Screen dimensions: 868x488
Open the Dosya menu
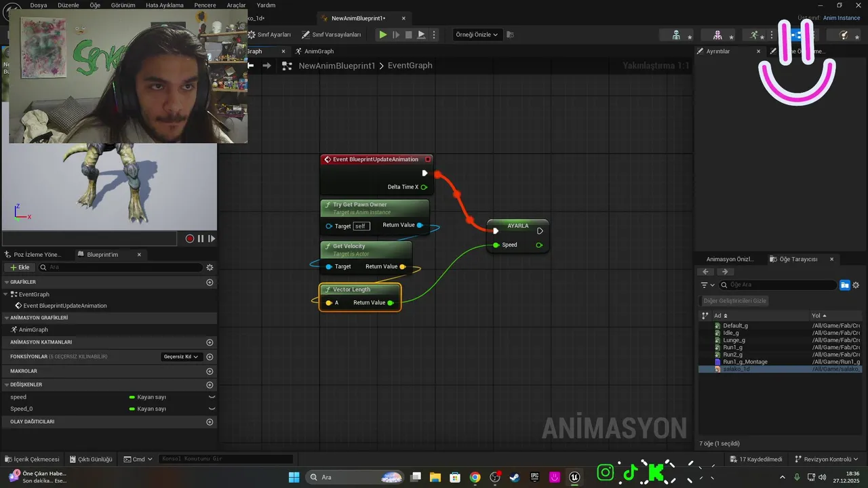coord(39,5)
